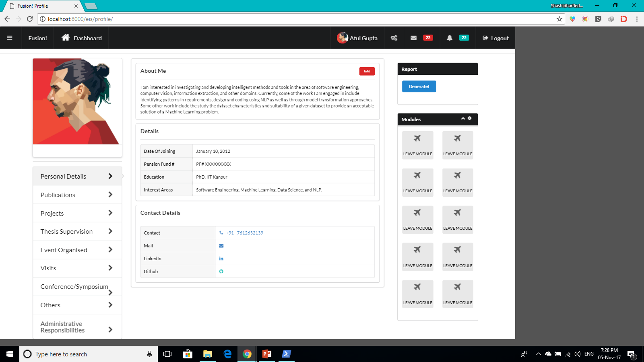The image size is (644, 362).
Task: Click the red 22 mail badge
Action: point(428,38)
